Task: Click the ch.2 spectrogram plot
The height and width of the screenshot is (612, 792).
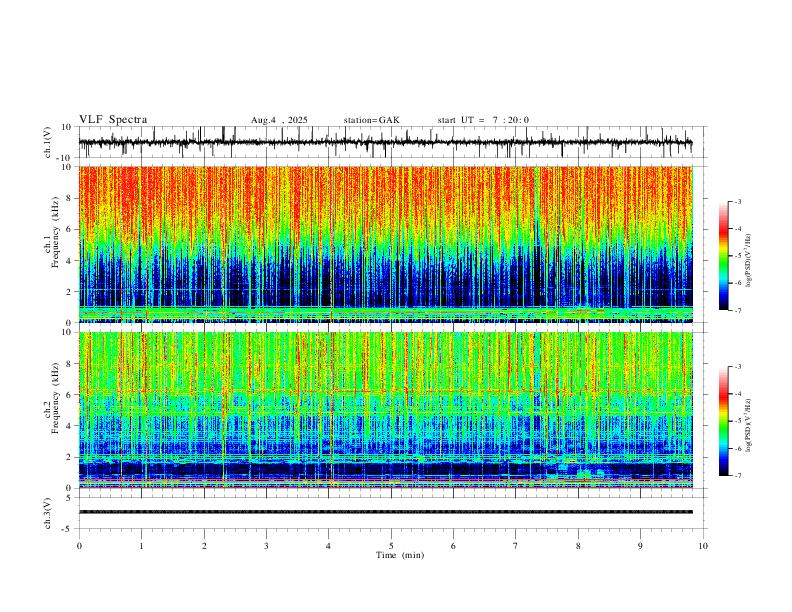Action: pyautogui.click(x=386, y=410)
